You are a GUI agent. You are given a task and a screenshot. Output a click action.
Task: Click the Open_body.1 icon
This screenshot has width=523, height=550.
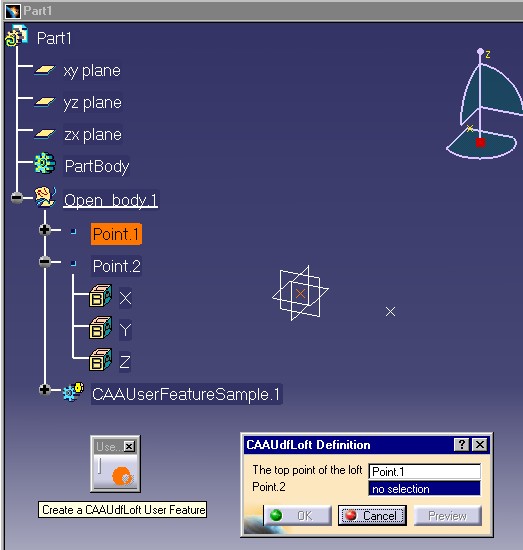point(45,197)
